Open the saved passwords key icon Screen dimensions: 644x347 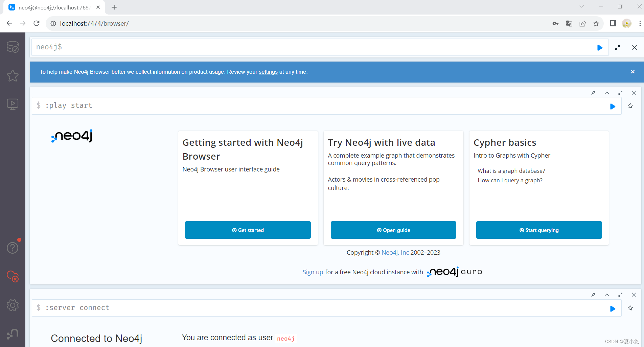555,23
